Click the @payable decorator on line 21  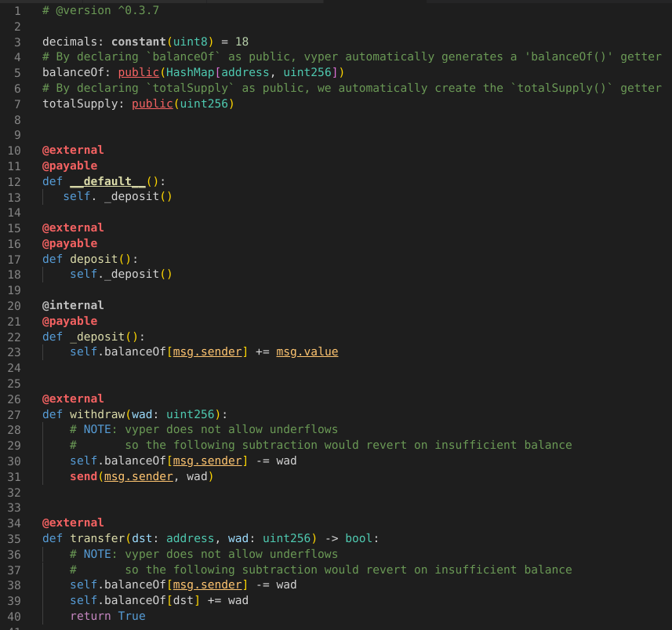tap(70, 321)
